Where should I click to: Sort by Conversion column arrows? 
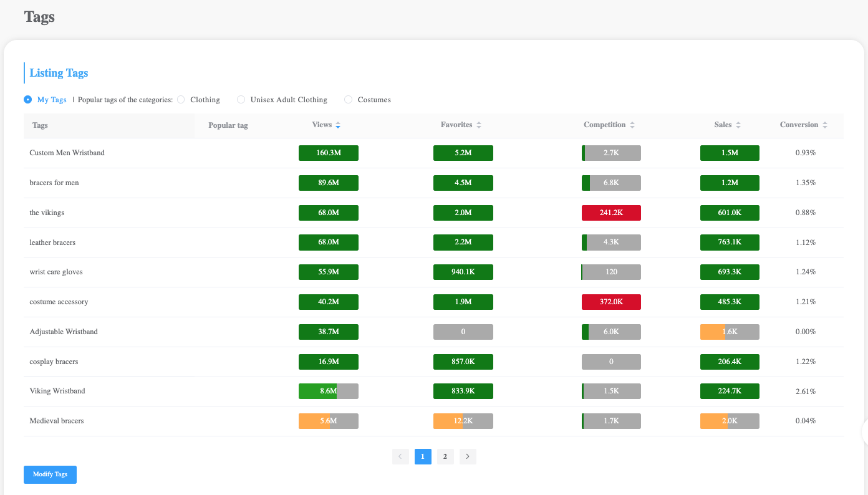pyautogui.click(x=825, y=125)
